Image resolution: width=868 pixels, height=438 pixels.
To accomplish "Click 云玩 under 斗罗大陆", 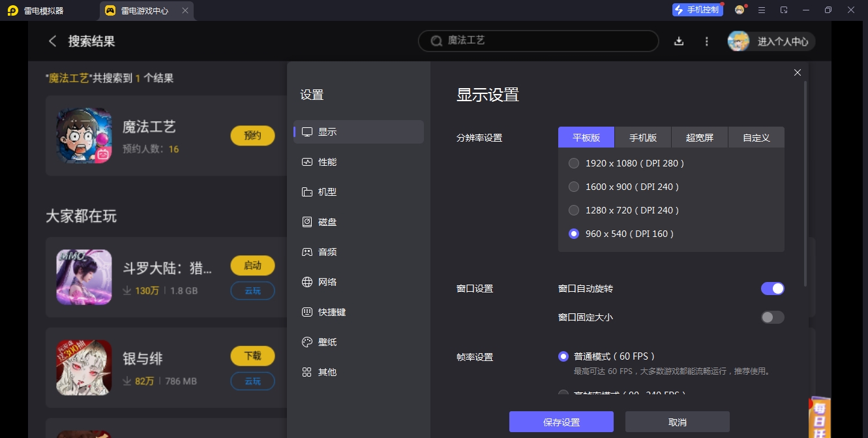I will coord(252,290).
